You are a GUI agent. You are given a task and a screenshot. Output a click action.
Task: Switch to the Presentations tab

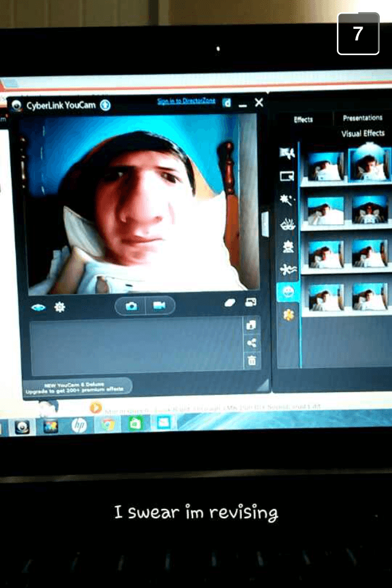pyautogui.click(x=362, y=118)
